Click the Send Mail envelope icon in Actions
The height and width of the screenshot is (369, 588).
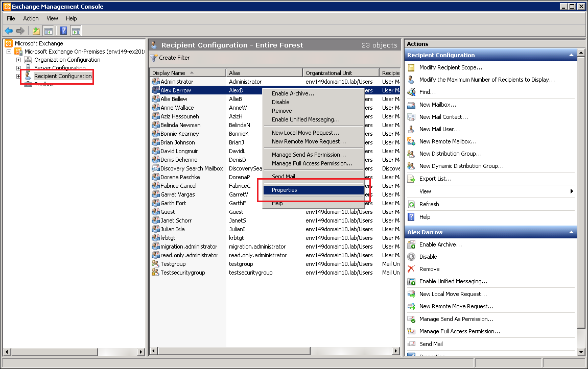coord(411,344)
